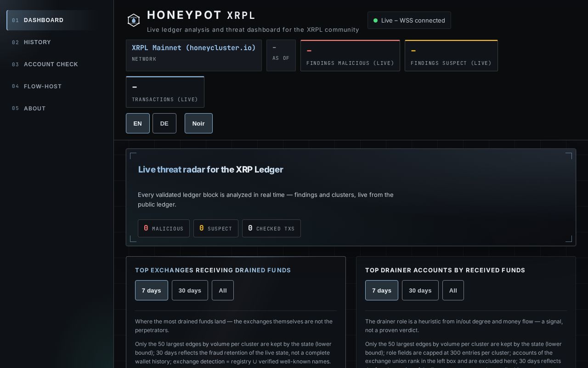Click the 0 Suspect counter chip
The height and width of the screenshot is (368, 588).
[x=216, y=228]
